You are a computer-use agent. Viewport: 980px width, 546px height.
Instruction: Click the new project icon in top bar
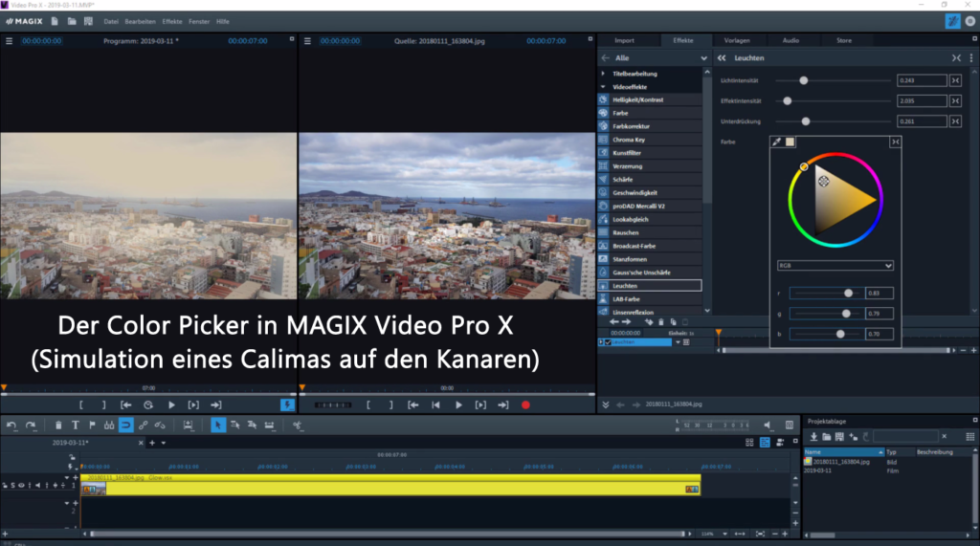(x=55, y=21)
